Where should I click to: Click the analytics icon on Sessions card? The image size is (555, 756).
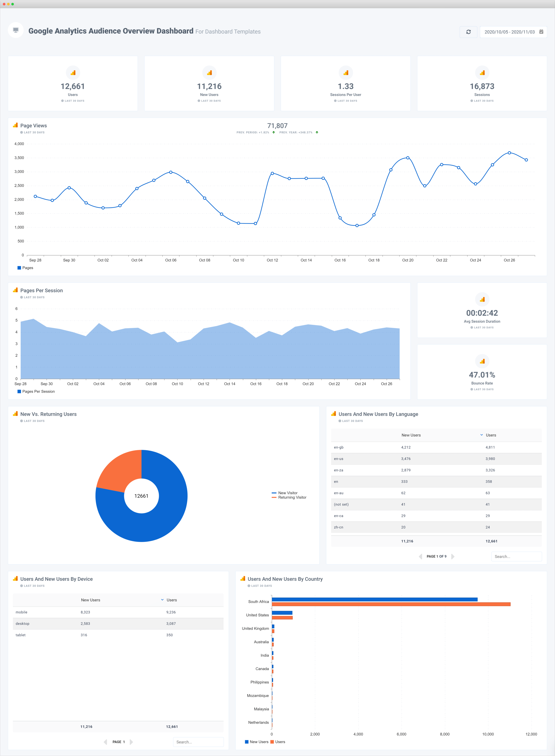pyautogui.click(x=482, y=73)
